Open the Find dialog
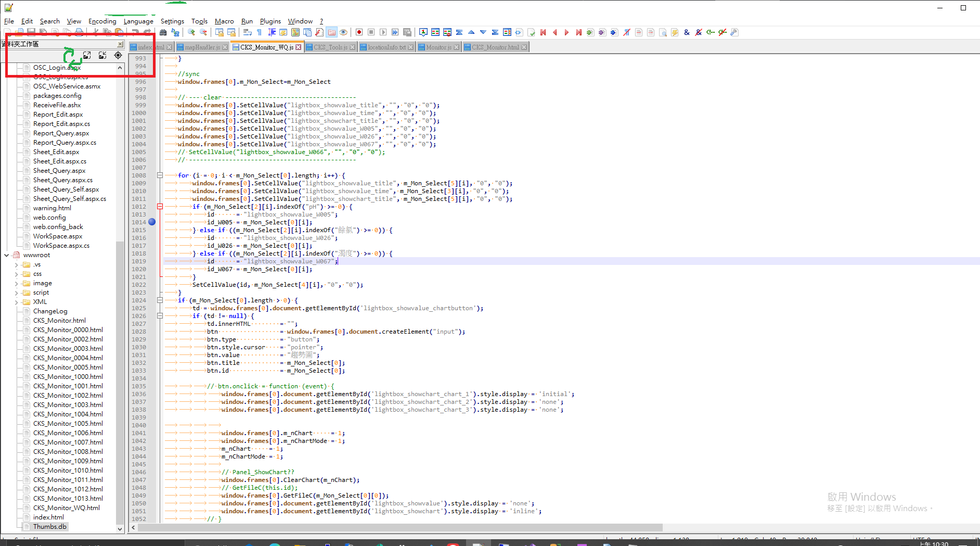Viewport: 980px width, 546px height. (x=164, y=32)
